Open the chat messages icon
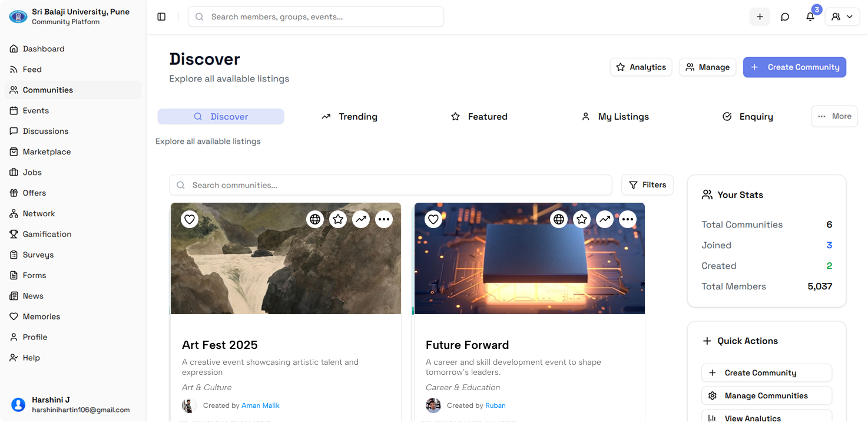The width and height of the screenshot is (868, 422). [785, 17]
